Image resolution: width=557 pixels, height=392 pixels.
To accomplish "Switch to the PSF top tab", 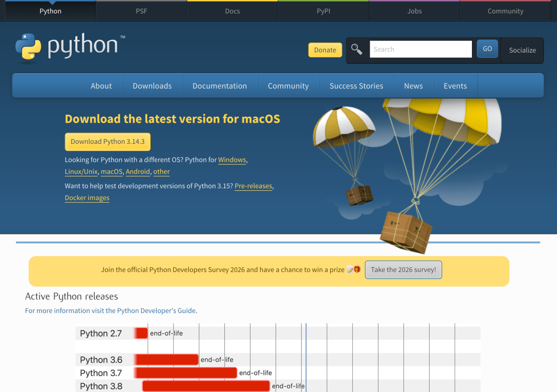I will 141,11.
